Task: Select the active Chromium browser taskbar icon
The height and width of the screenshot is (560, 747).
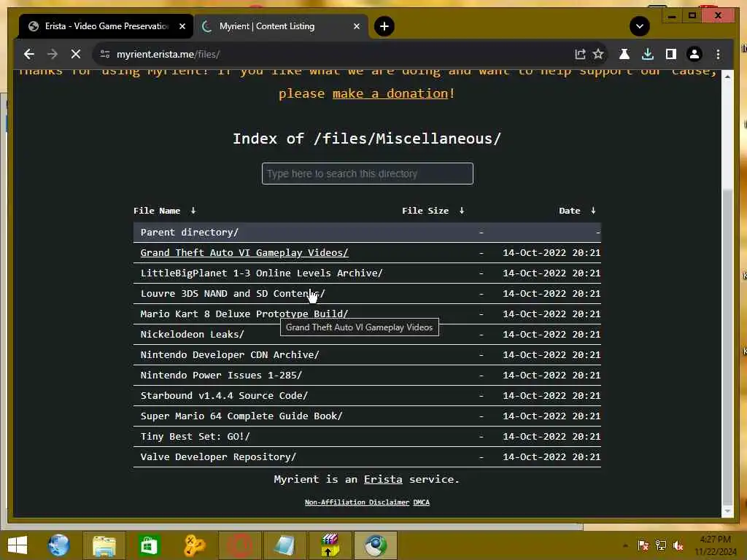Action: (376, 545)
